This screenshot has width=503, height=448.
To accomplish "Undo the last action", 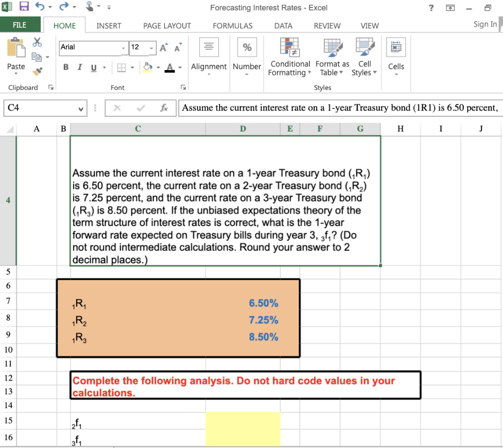I will pyautogui.click(x=39, y=6).
